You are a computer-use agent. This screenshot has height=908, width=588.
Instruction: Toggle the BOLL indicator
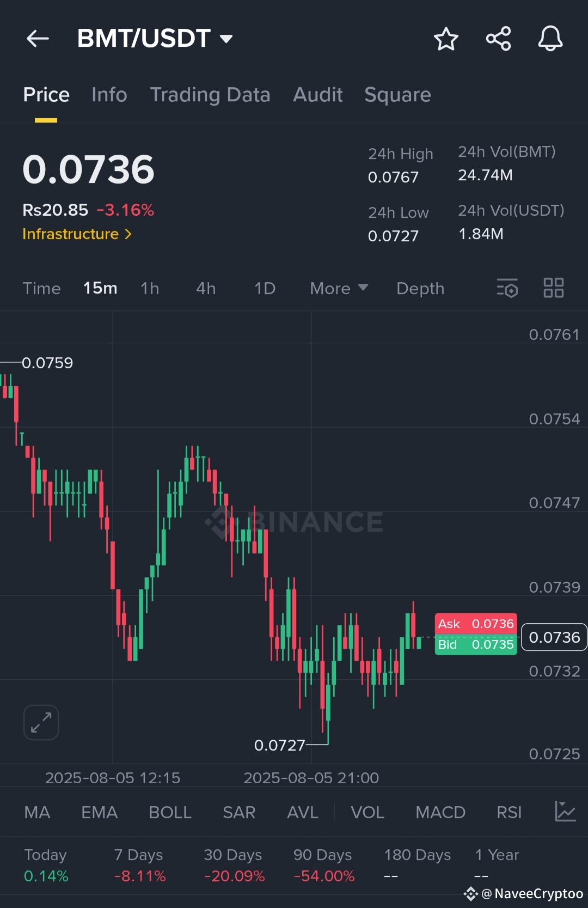[170, 812]
